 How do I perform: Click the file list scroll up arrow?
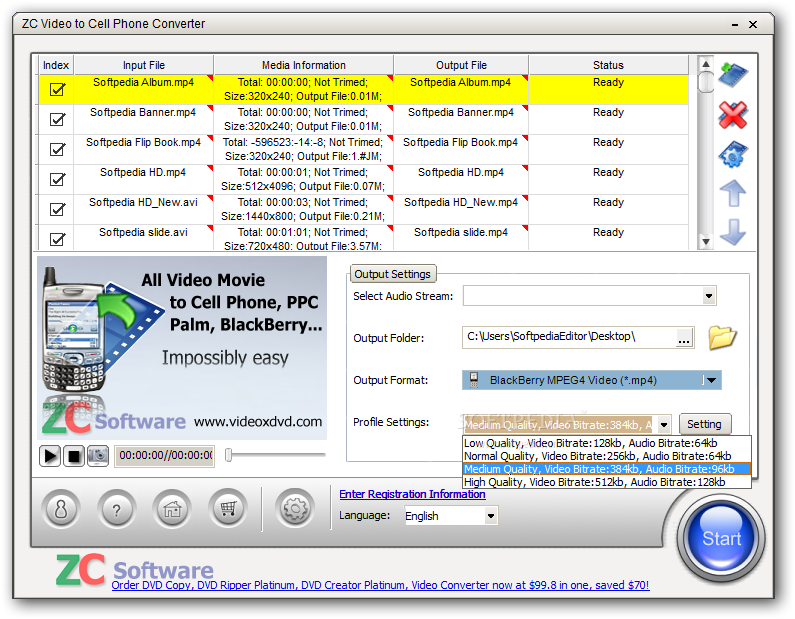coord(705,64)
